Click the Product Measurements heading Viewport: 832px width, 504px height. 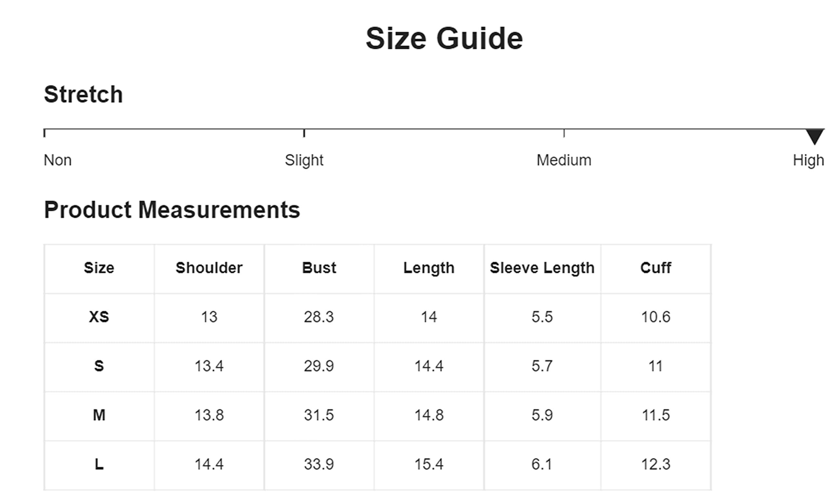coord(172,210)
